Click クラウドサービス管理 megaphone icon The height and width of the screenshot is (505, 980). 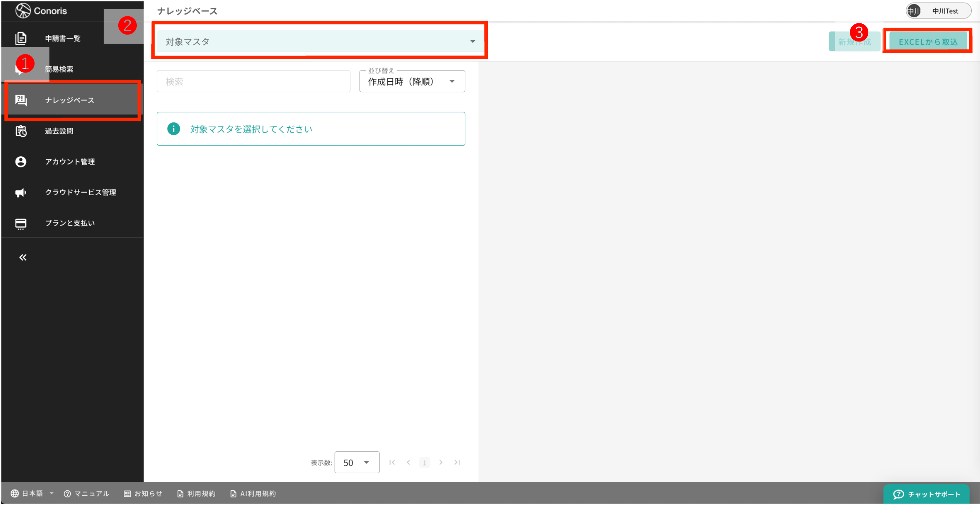21,193
